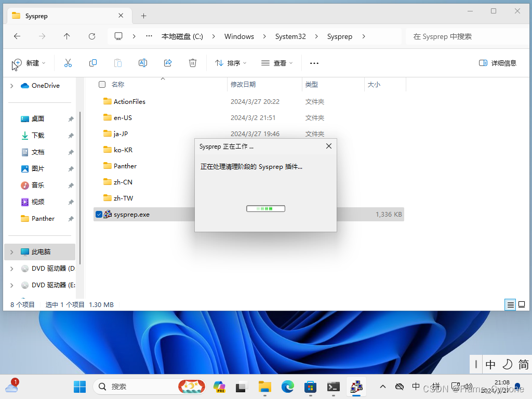The image size is (532, 399).
Task: Add a new Explorer tab
Action: click(x=143, y=16)
